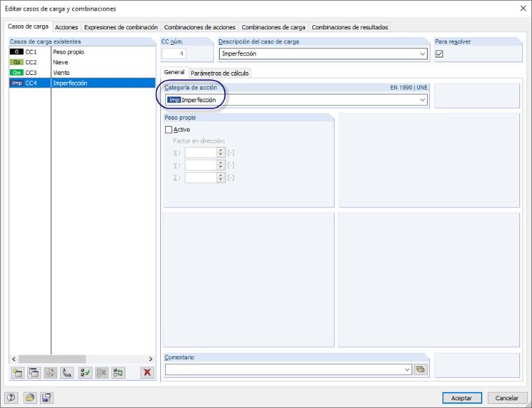This screenshot has width=532, height=408.
Task: Click the 'Casos de carga existentes' header
Action: [x=45, y=42]
